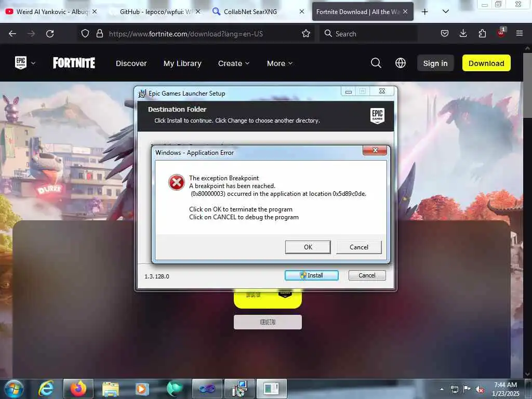Click the setup installer icon in the title bar

click(x=142, y=94)
